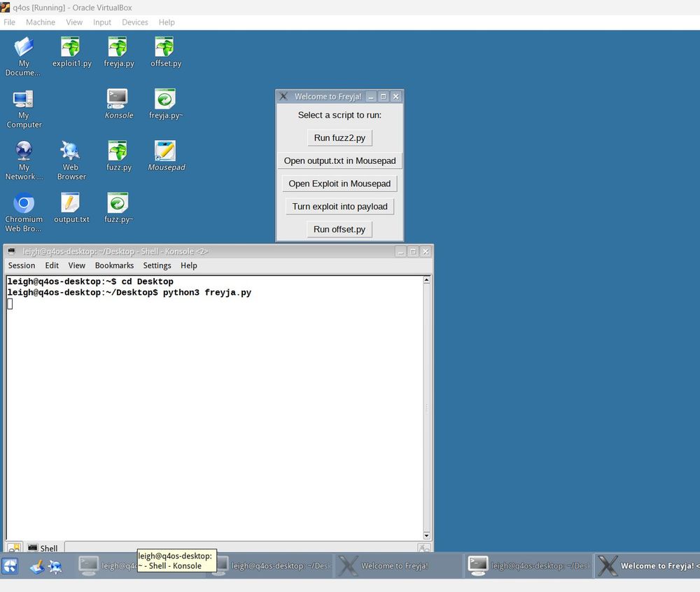Viewport: 700px width, 592px height.
Task: Click Konsole scrollbar down arrow
Action: (x=426, y=535)
